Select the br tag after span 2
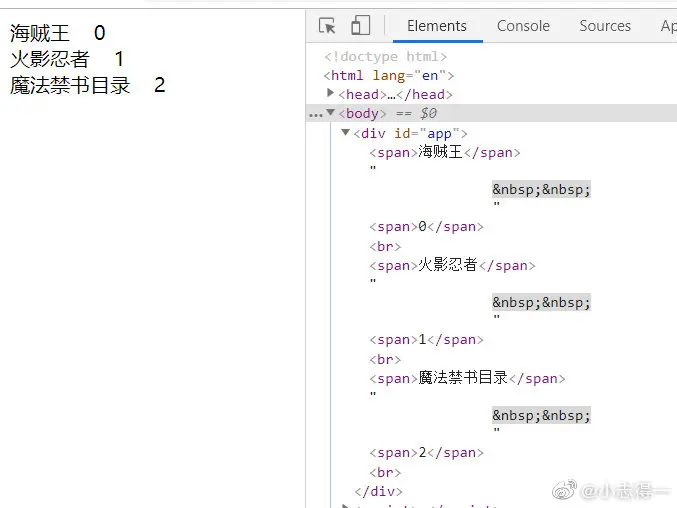 (385, 473)
